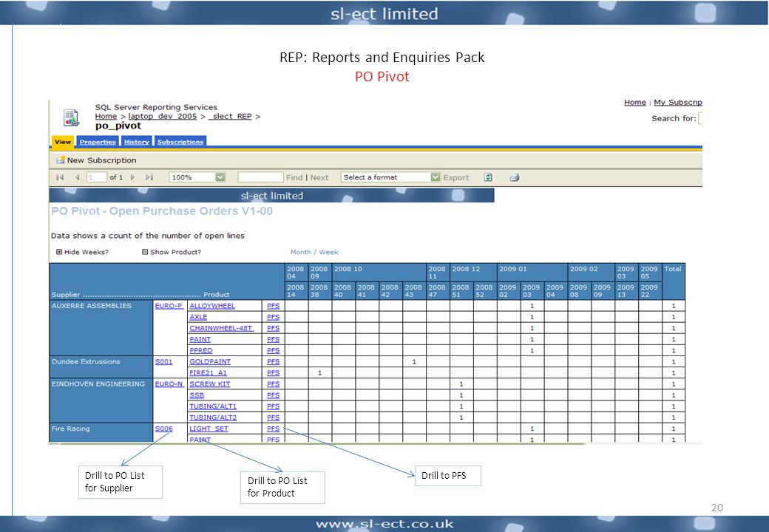769x532 pixels.
Task: Click the Find button
Action: 294,177
